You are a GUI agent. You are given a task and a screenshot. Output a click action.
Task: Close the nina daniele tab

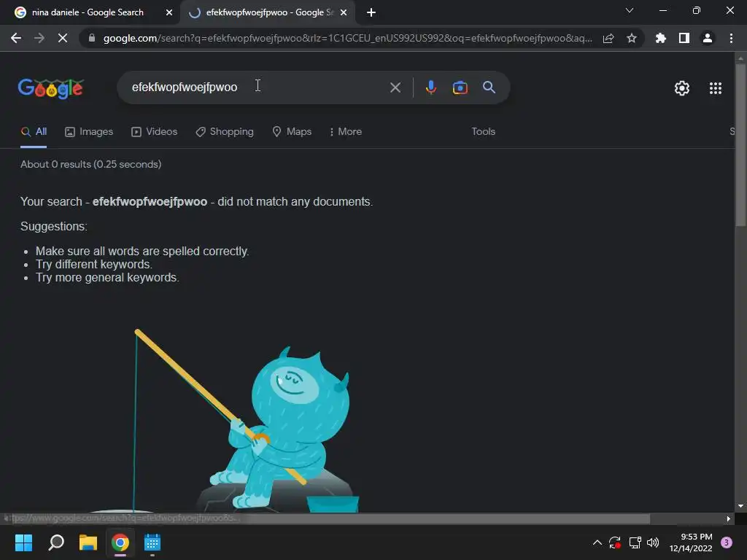tap(169, 12)
